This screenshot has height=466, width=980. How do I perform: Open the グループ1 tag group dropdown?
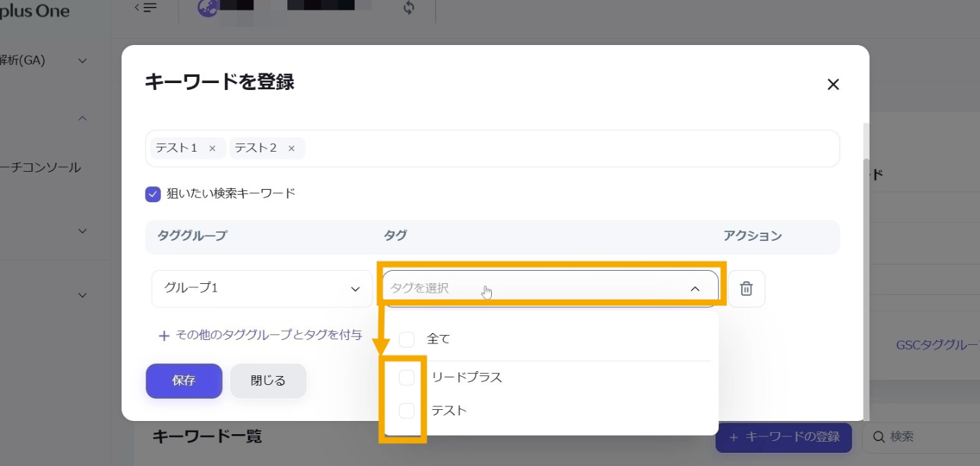[x=262, y=289]
